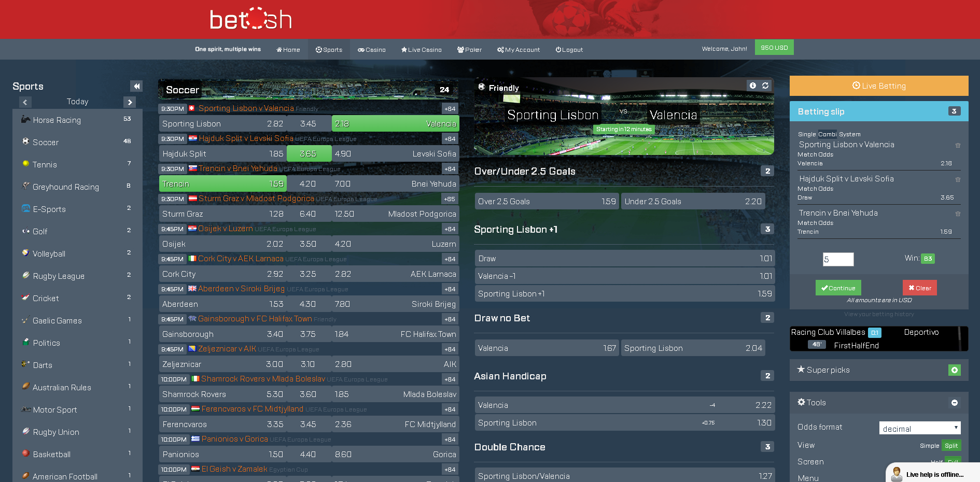This screenshot has width=980, height=482.
Task: Switch view mode to Simple
Action: tap(929, 446)
